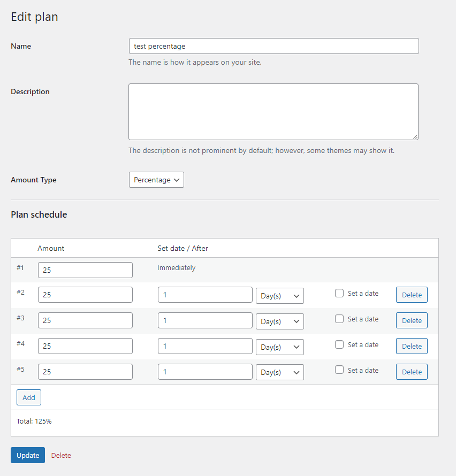
Task: Add a new payment row
Action: tap(29, 397)
